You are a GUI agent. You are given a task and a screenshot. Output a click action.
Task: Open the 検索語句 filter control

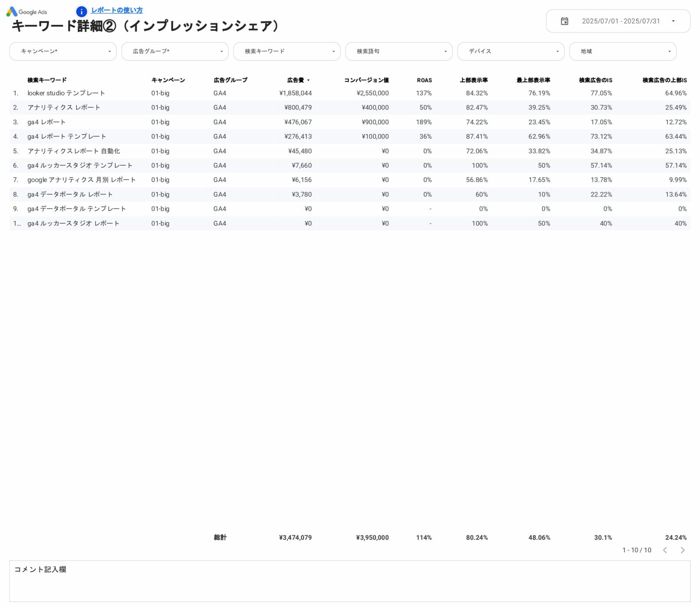(399, 51)
